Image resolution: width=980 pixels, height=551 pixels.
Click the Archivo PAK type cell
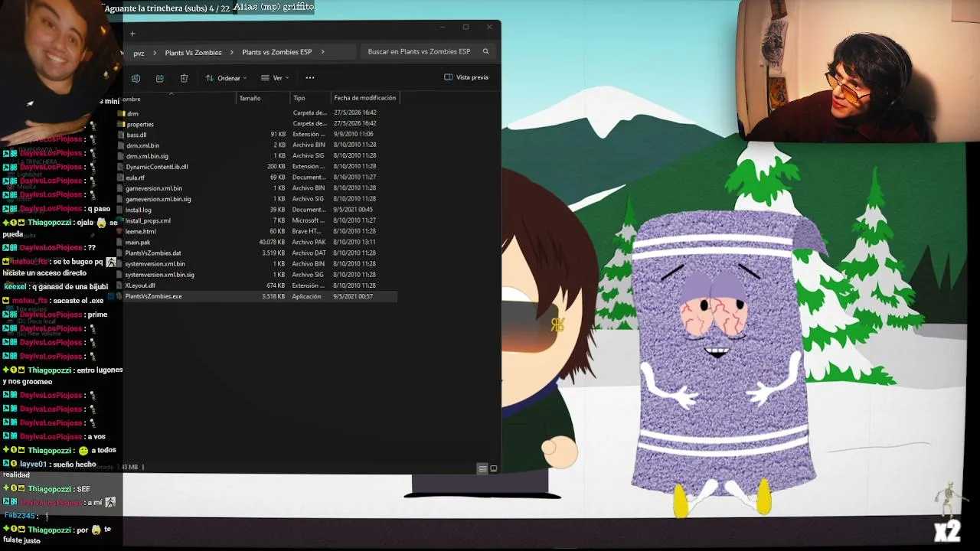309,243
